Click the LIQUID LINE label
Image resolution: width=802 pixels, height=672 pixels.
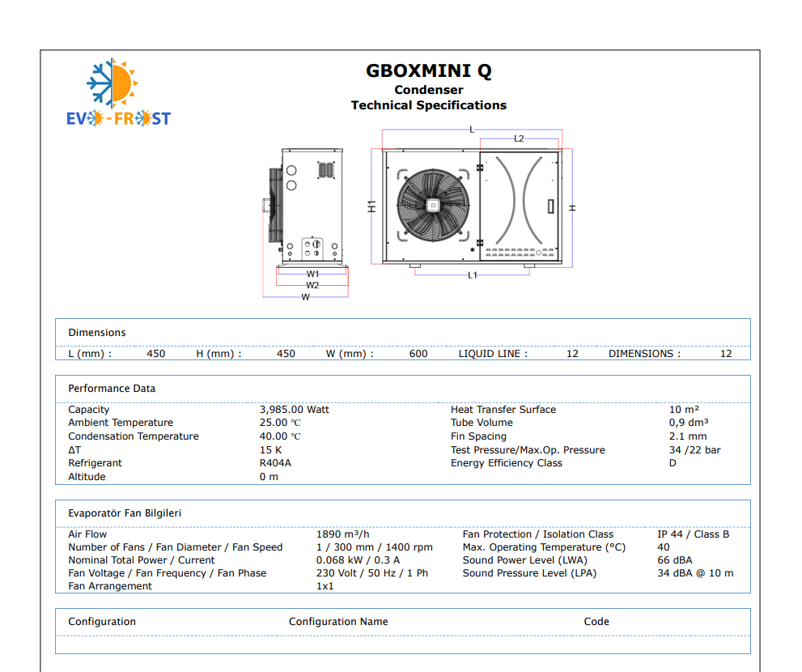[x=493, y=354]
